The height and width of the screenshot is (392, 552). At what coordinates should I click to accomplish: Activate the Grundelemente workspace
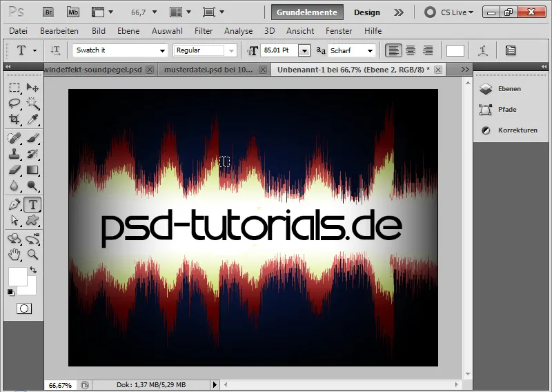(307, 12)
